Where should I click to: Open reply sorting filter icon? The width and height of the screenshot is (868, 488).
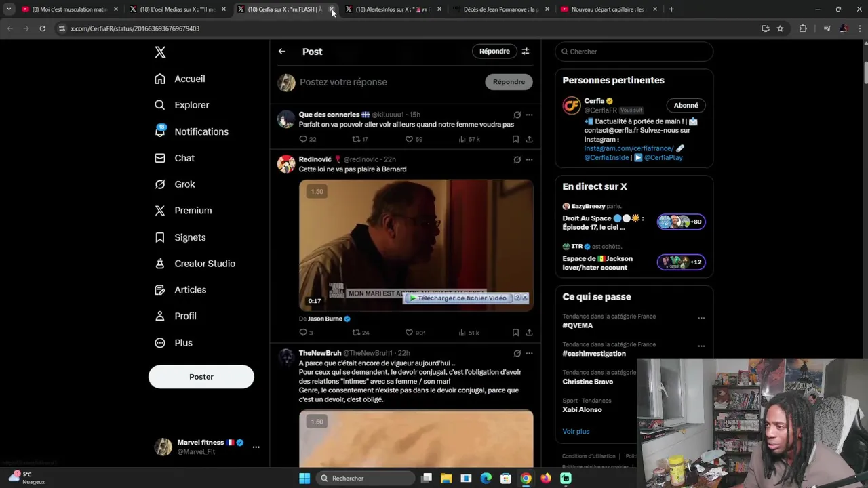coord(526,52)
